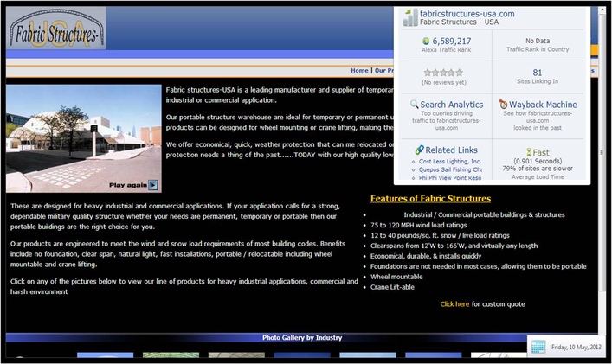Click the Features of Fabric Structures heading
612x364 pixels.
coord(430,198)
